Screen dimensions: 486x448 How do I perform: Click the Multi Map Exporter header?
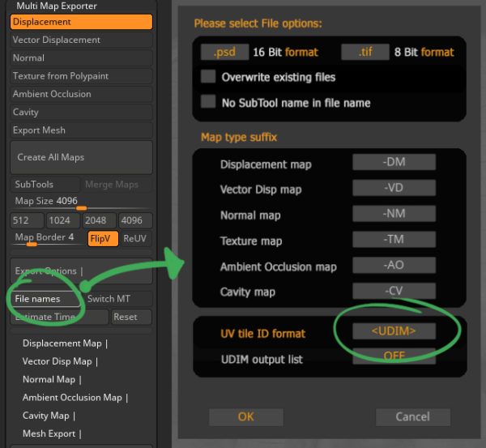point(57,6)
